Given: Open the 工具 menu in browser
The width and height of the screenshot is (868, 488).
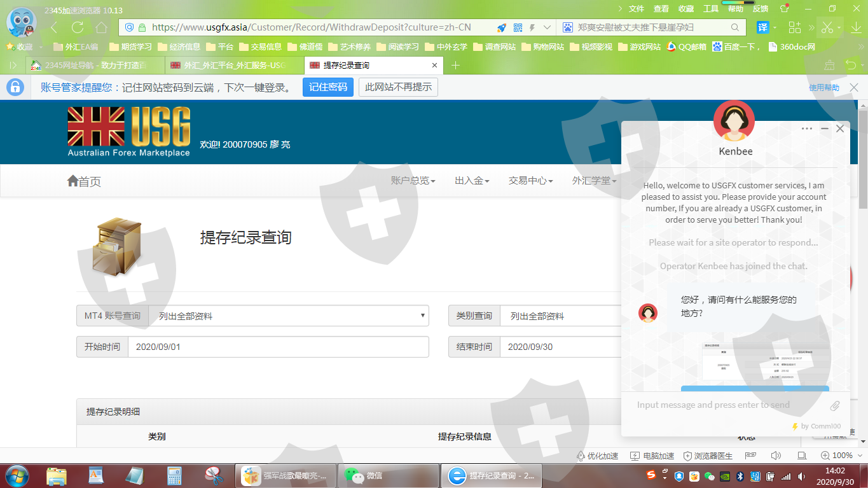Looking at the screenshot, I should pos(711,9).
